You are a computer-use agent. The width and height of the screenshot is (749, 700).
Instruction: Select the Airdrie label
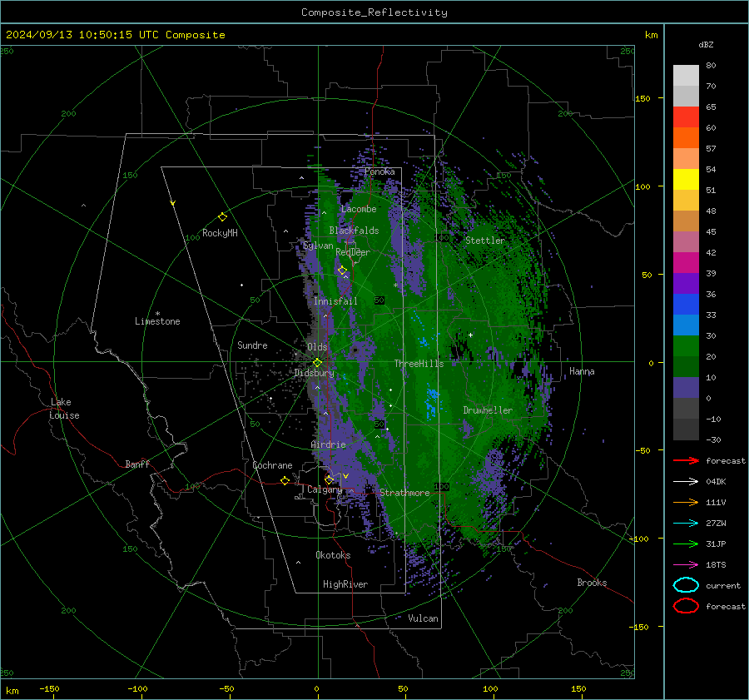tap(328, 444)
